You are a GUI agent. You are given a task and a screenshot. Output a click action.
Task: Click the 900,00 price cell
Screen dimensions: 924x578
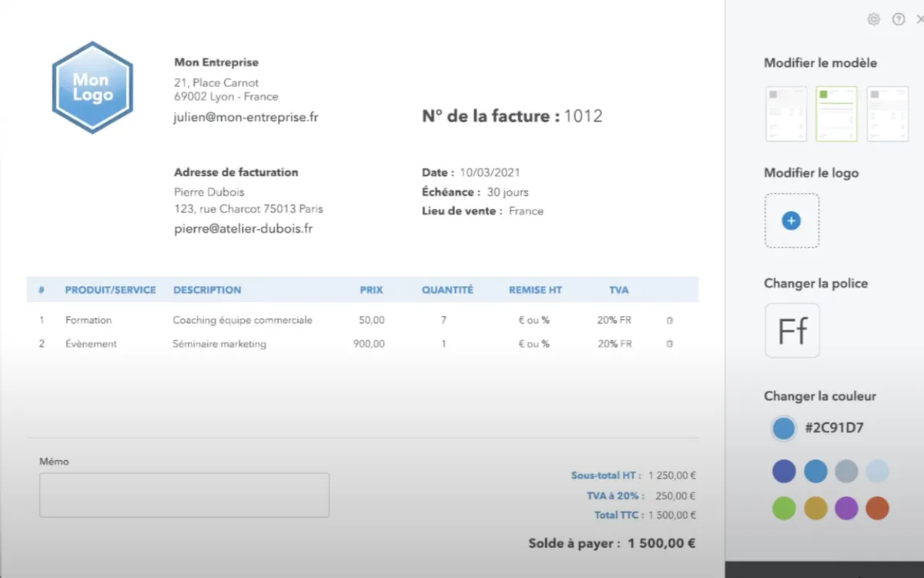pos(370,344)
